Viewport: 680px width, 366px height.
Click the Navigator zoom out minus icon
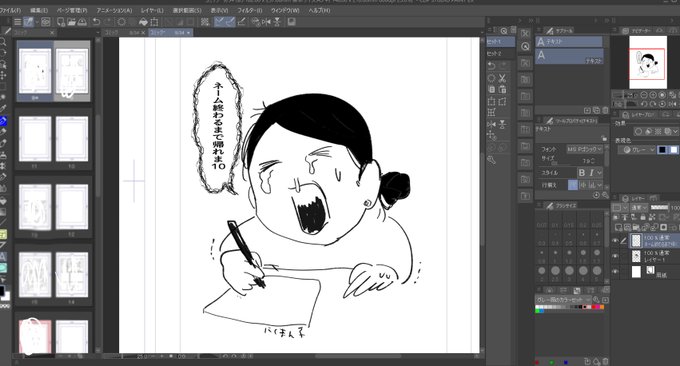tap(644, 95)
